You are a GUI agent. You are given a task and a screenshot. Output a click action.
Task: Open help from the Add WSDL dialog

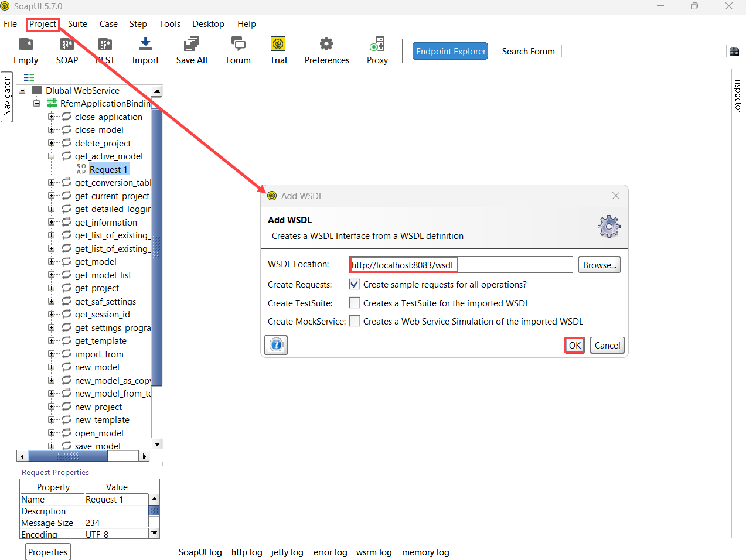coord(275,345)
